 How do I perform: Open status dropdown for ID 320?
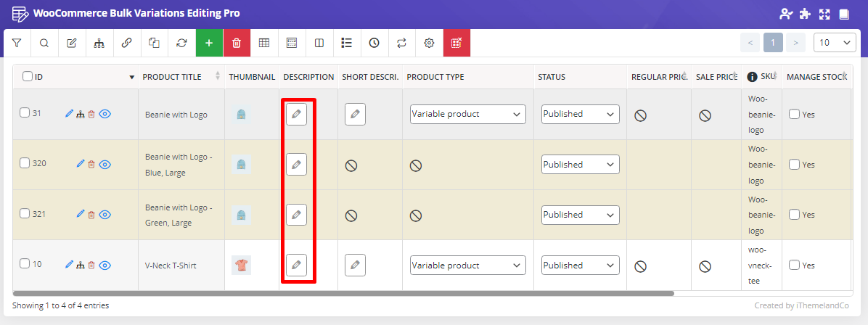click(580, 165)
